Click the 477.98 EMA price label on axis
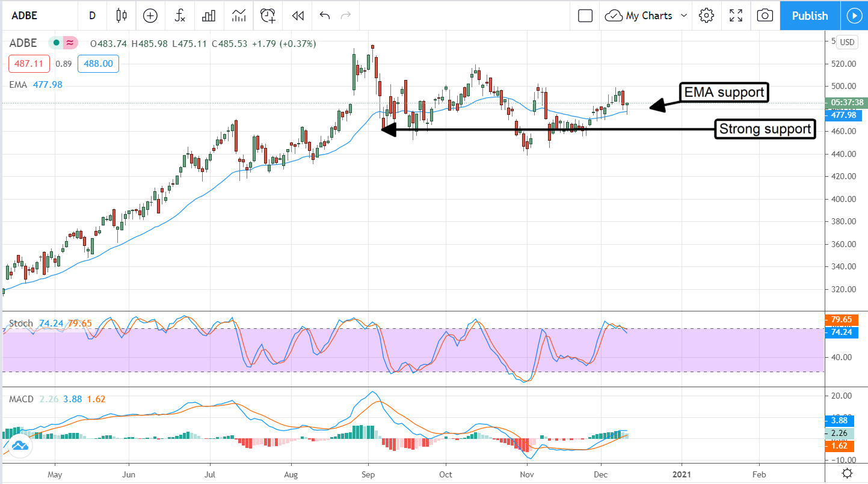Screen dimensions: 868x484 tap(843, 115)
